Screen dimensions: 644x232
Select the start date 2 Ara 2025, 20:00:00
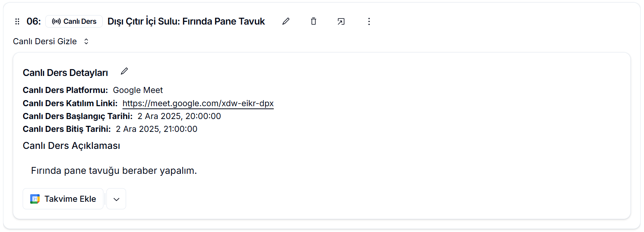coord(179,116)
